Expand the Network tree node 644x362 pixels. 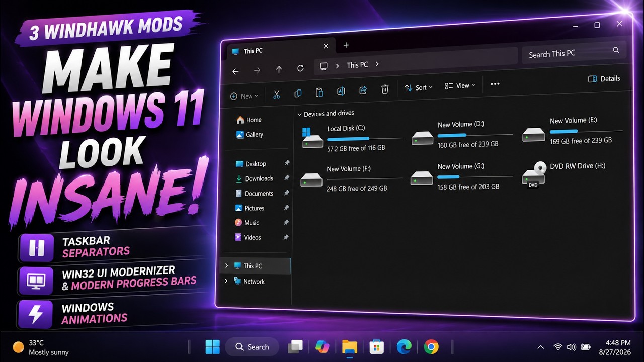[226, 281]
